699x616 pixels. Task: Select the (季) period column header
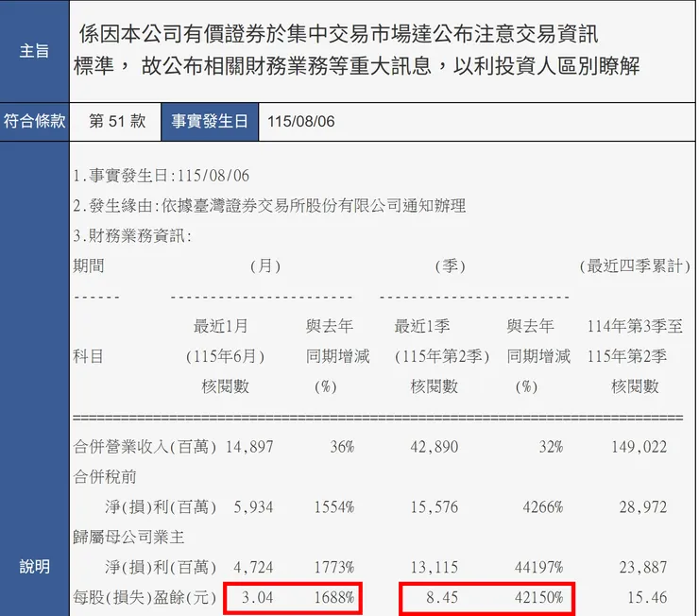(x=451, y=266)
